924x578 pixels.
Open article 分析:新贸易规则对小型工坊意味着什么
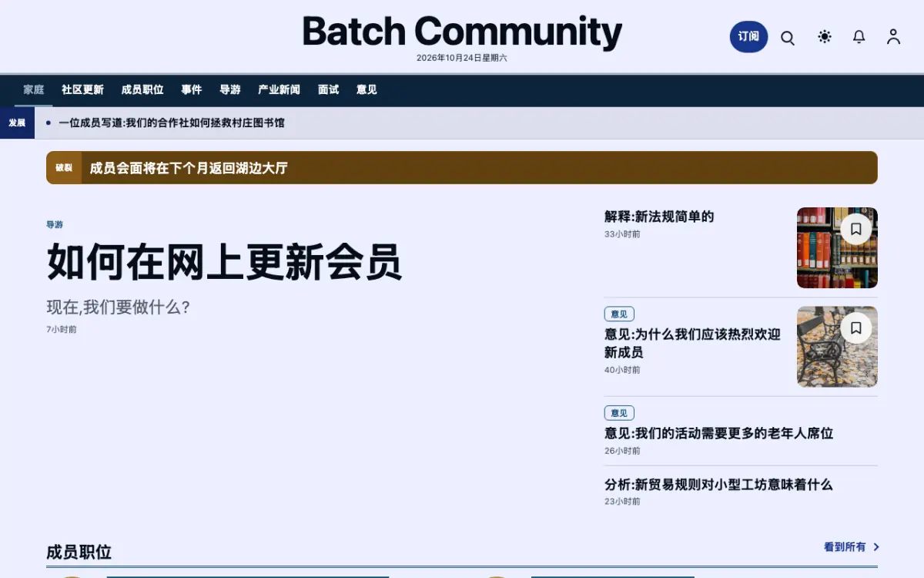coord(718,485)
